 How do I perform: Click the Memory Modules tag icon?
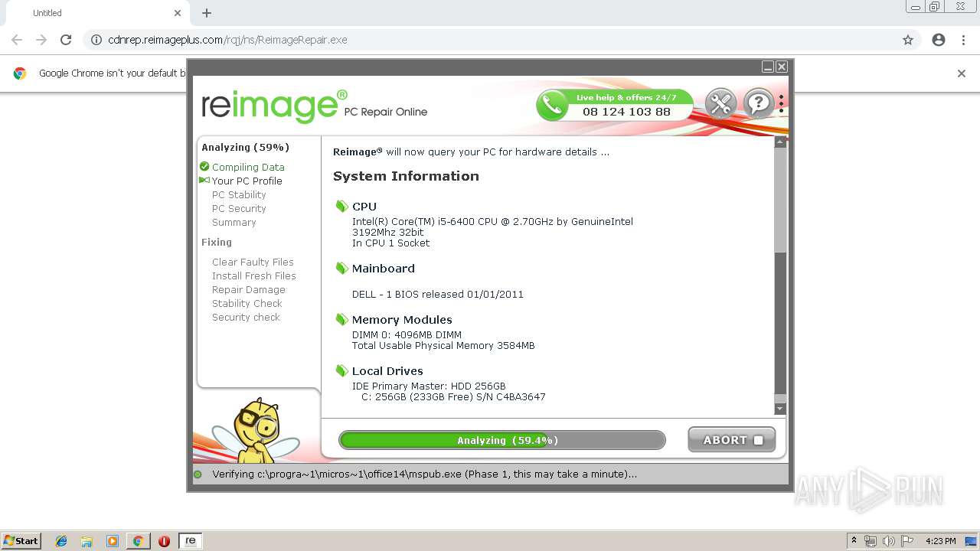click(341, 320)
